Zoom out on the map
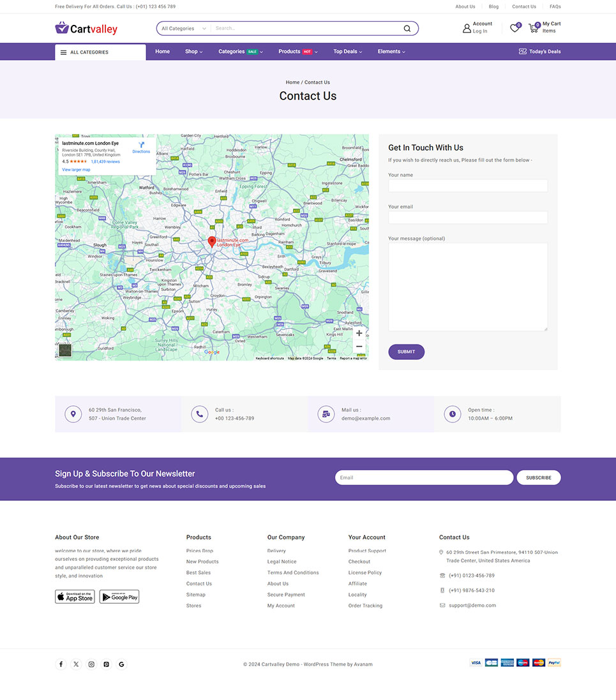The height and width of the screenshot is (700, 616). (359, 346)
